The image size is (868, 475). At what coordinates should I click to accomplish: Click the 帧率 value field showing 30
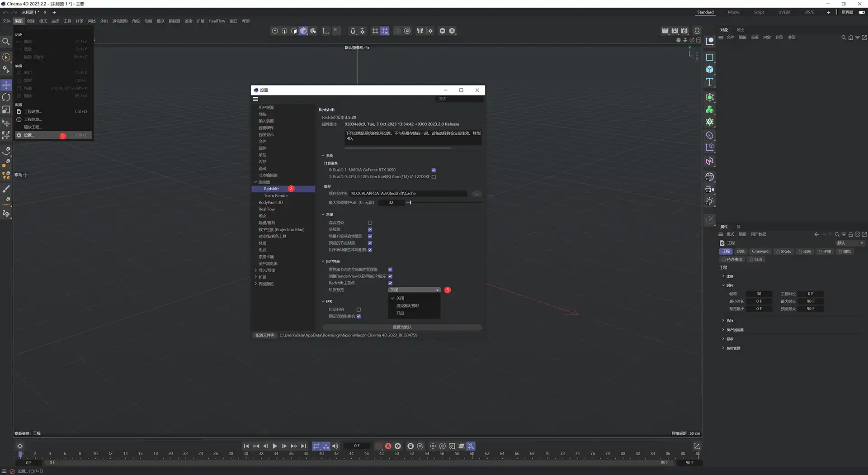[759, 294]
